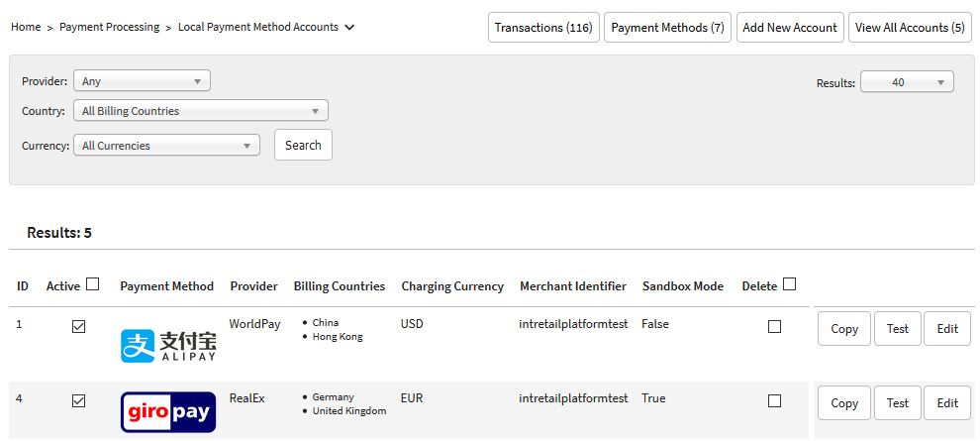Toggle the Active checkbox for Alipay account
980x441 pixels.
(79, 326)
